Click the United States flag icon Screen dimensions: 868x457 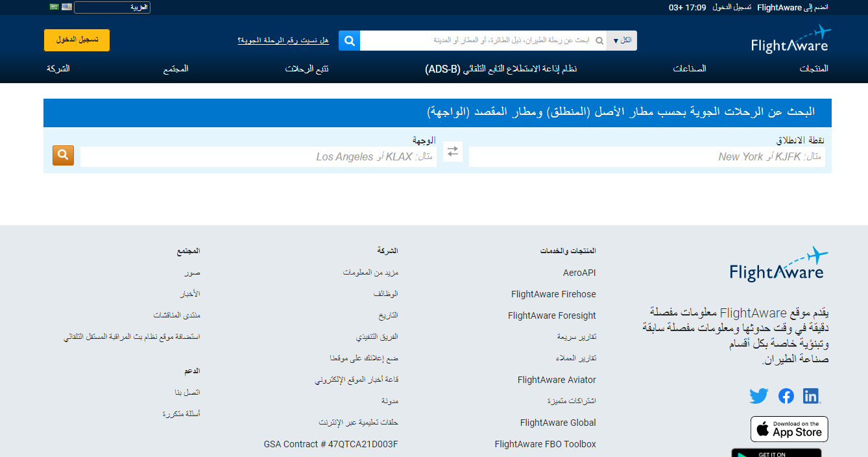tap(67, 7)
